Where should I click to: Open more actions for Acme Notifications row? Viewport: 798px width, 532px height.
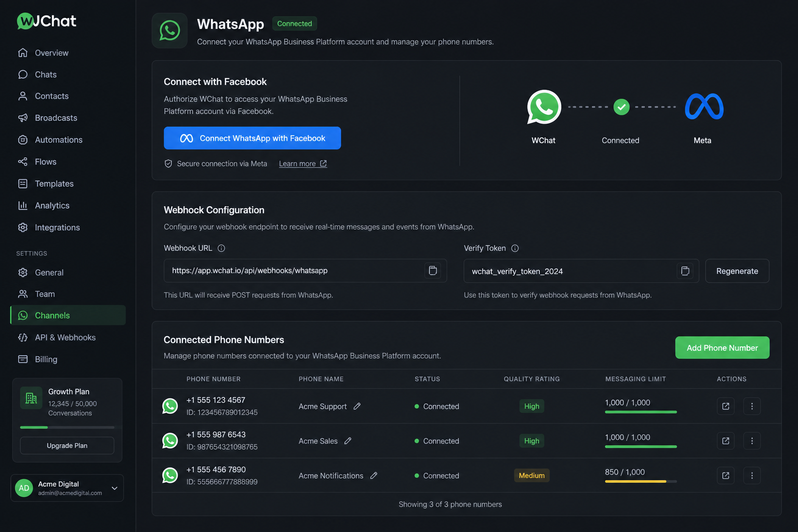point(752,475)
